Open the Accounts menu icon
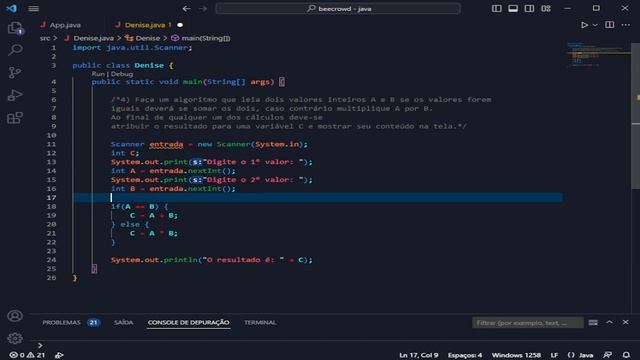This screenshot has height=360, width=640. [x=15, y=316]
